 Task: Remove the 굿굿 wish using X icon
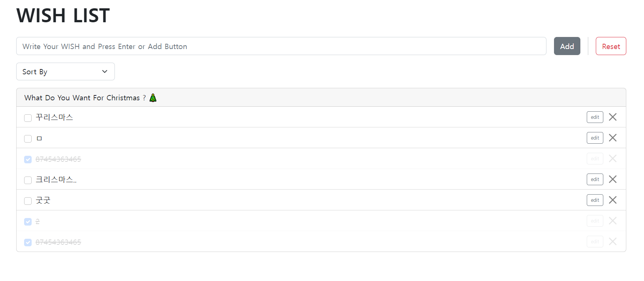pyautogui.click(x=613, y=200)
